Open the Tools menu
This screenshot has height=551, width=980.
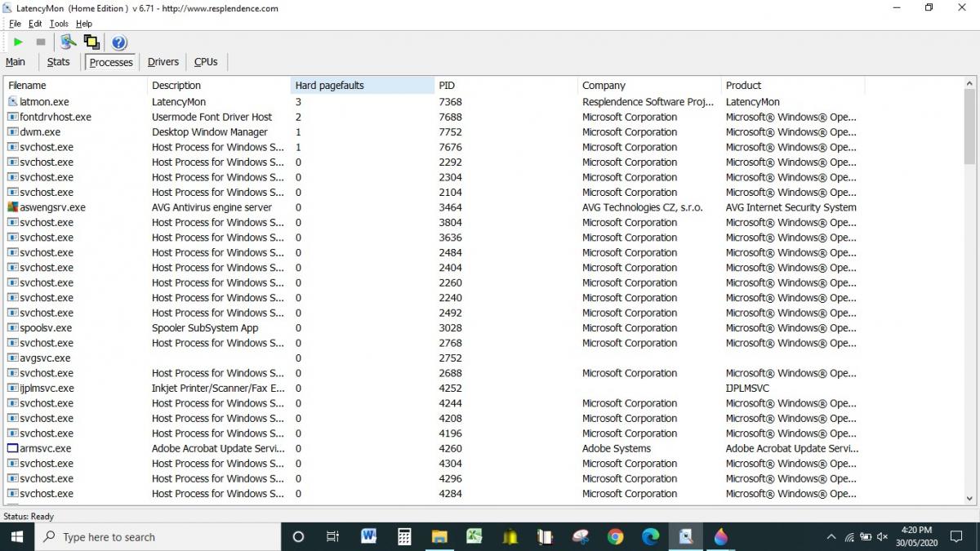[59, 24]
